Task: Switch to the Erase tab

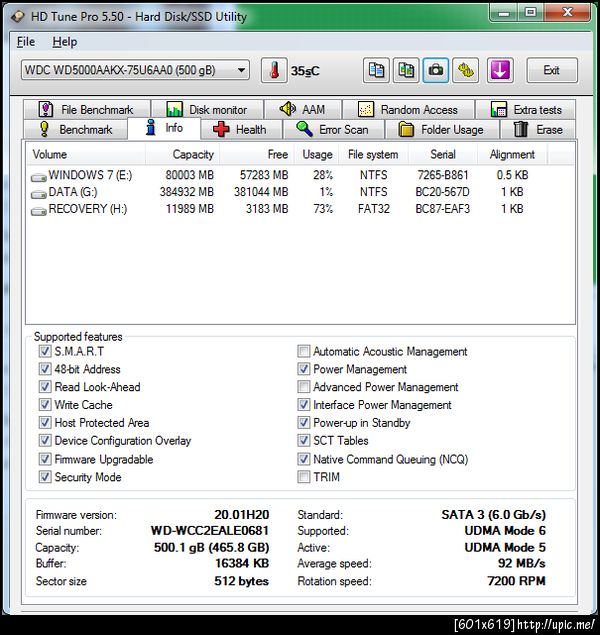Action: click(538, 130)
